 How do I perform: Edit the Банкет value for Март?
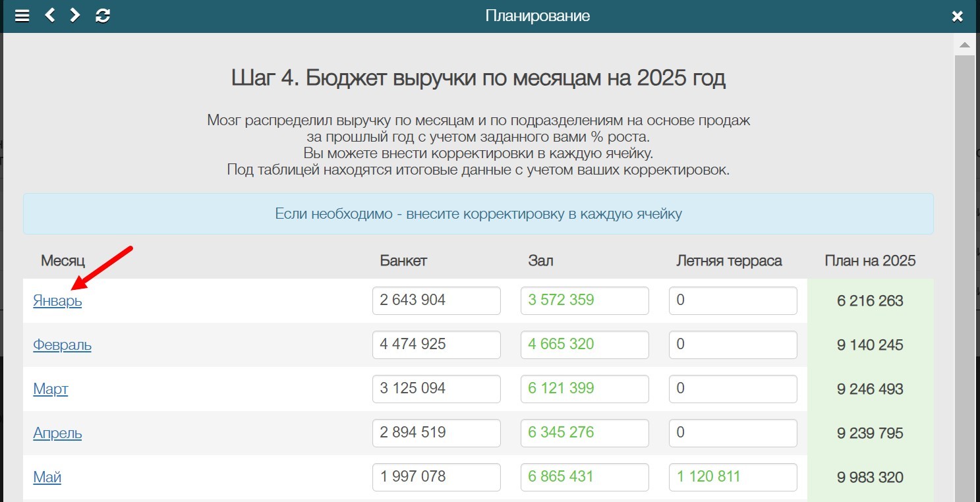coord(436,389)
